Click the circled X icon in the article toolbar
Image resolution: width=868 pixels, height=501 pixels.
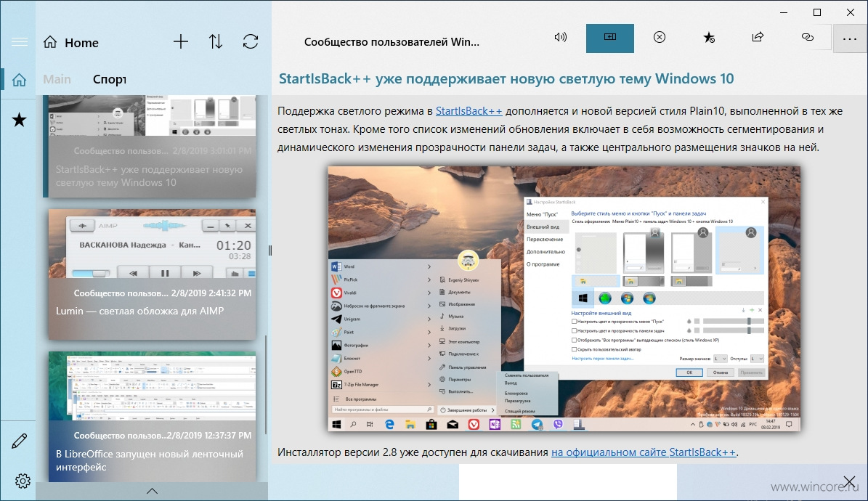pyautogui.click(x=660, y=37)
